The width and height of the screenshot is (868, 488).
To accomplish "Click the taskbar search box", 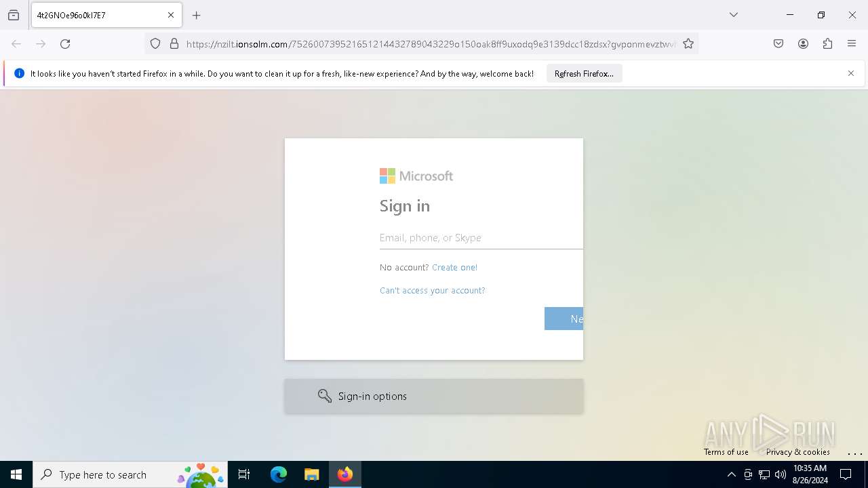I will [130, 474].
